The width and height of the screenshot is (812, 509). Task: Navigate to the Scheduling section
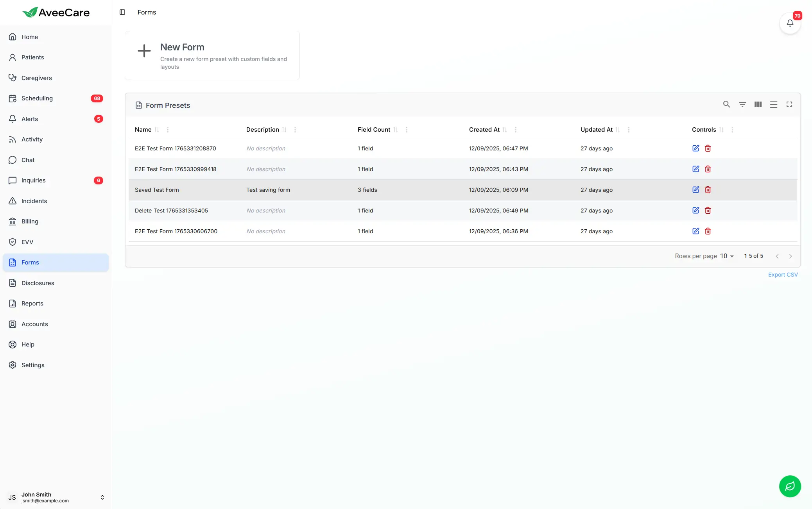[x=37, y=98]
